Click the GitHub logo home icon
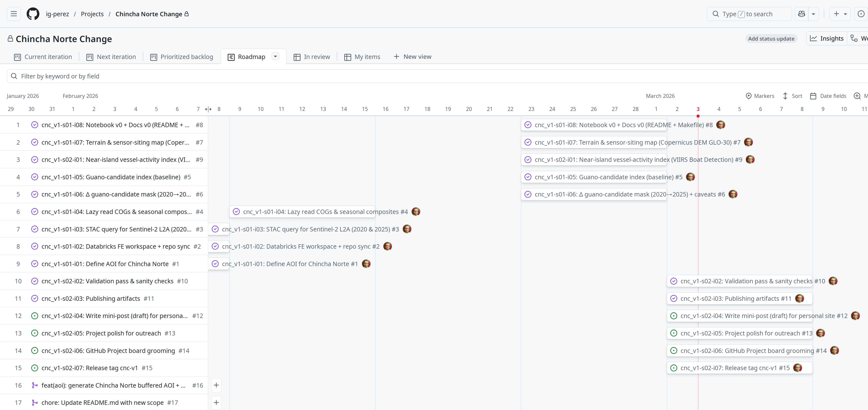 (x=33, y=14)
